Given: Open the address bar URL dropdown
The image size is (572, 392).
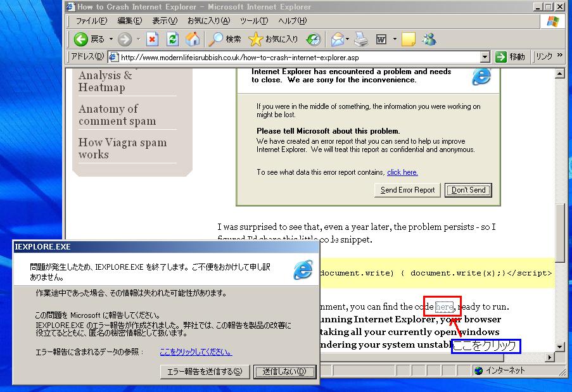Looking at the screenshot, I should (x=485, y=57).
